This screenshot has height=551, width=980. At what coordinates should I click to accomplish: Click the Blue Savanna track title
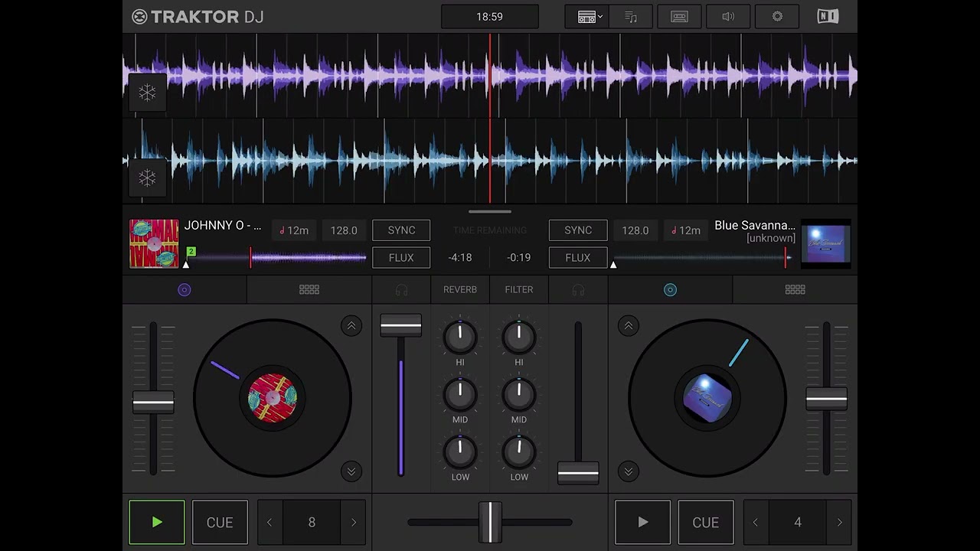pos(755,226)
